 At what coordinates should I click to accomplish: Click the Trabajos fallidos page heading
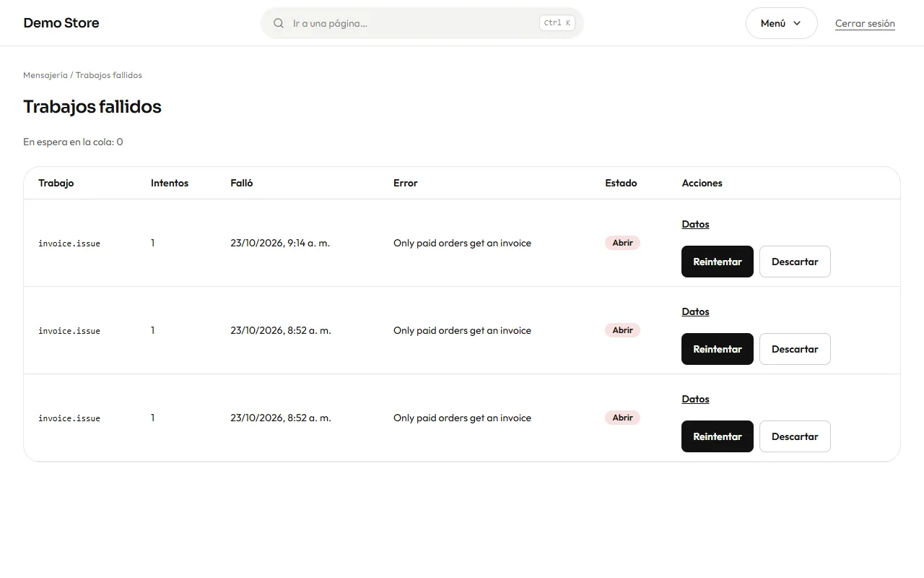(x=92, y=106)
